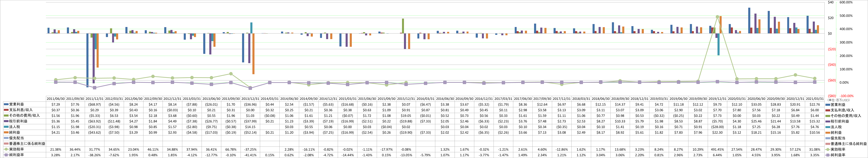The height and width of the screenshot is (158, 868).
Task: Click the $7.29 operating income cell
Action: click(x=56, y=104)
